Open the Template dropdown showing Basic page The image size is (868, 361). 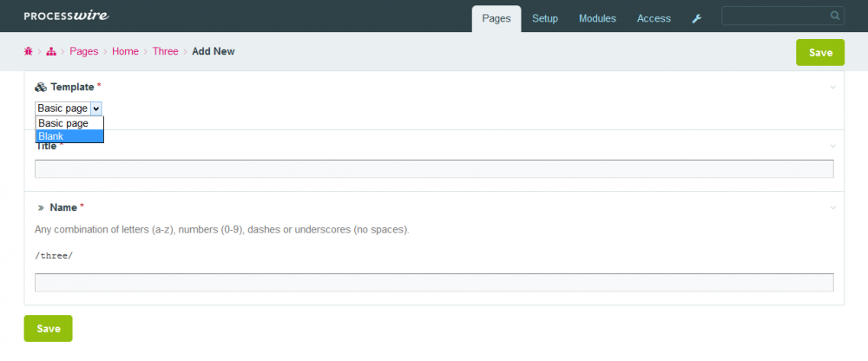(x=69, y=108)
